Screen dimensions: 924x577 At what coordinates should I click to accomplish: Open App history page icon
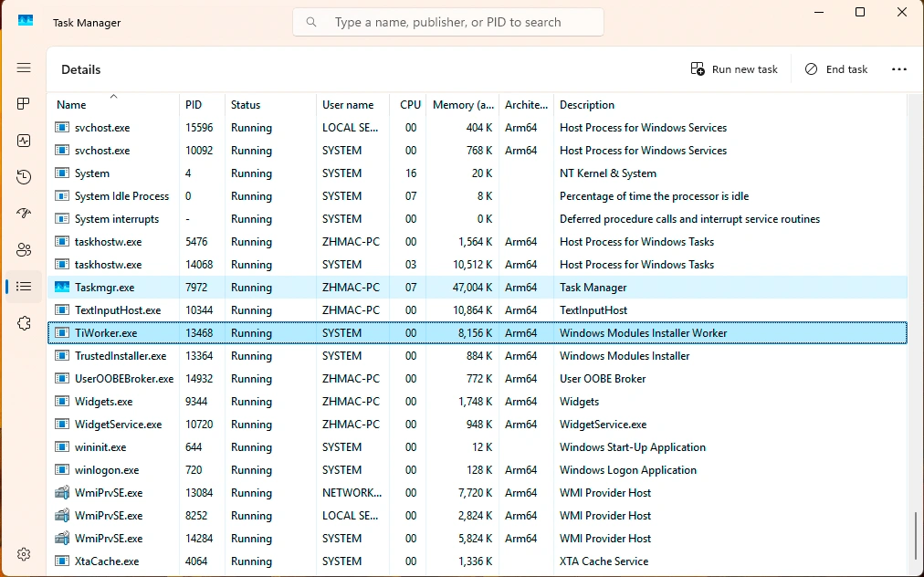(x=24, y=177)
